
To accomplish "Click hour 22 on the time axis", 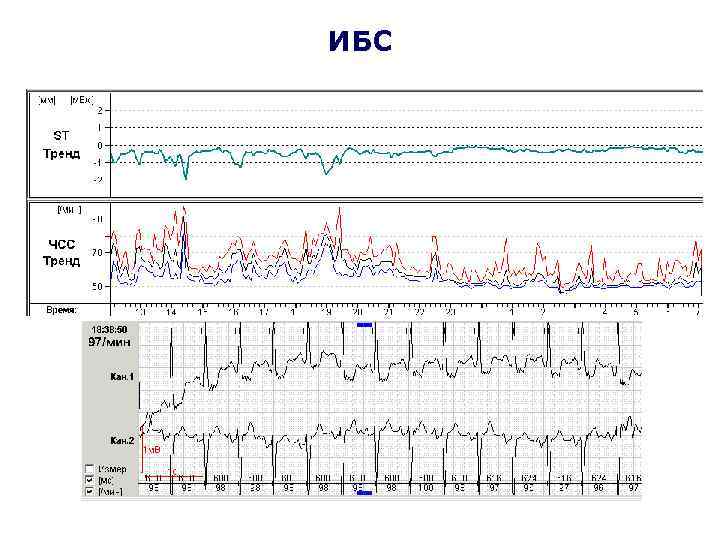I will 419,313.
